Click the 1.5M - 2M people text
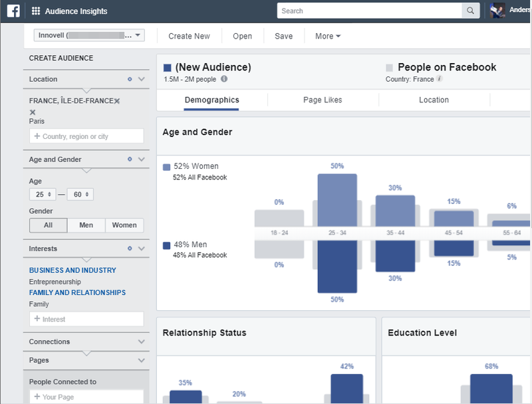Image resolution: width=532 pixels, height=404 pixels. (190, 79)
